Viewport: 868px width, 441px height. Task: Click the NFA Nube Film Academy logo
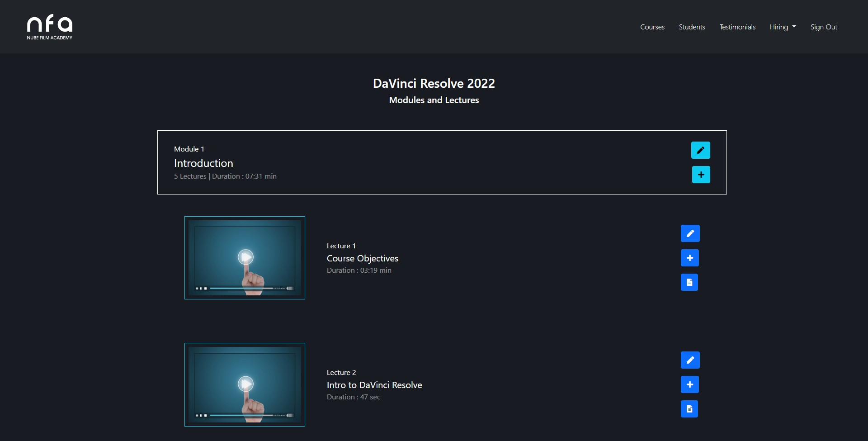pyautogui.click(x=49, y=27)
